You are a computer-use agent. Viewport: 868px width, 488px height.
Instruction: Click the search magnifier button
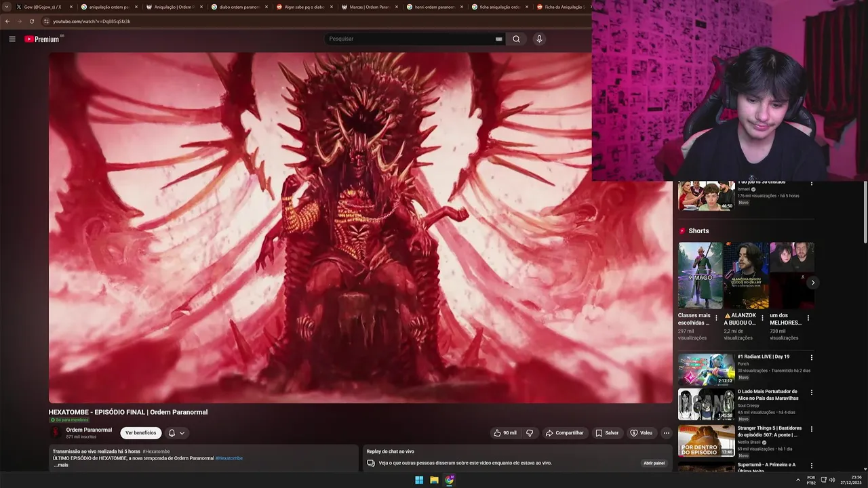tap(516, 39)
